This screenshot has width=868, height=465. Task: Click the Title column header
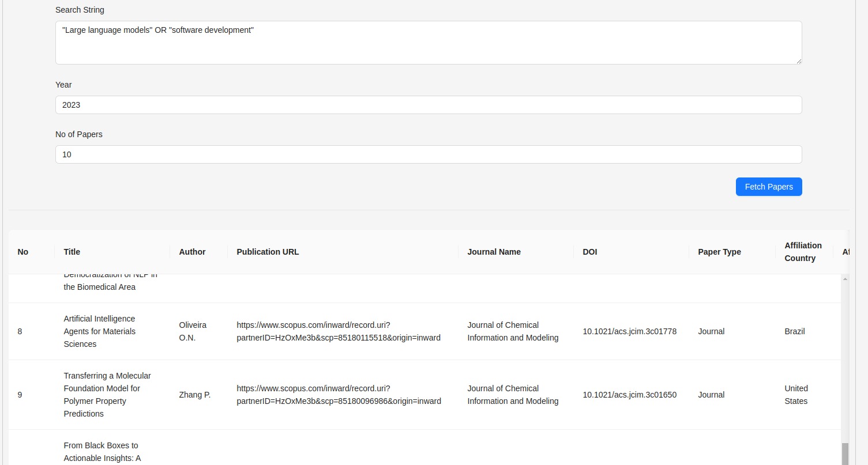tap(72, 252)
